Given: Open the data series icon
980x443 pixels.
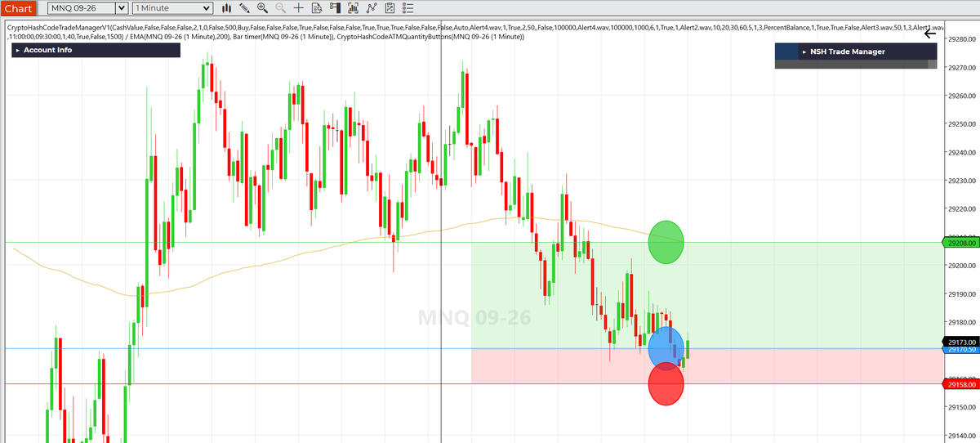Looking at the screenshot, I should (x=353, y=8).
